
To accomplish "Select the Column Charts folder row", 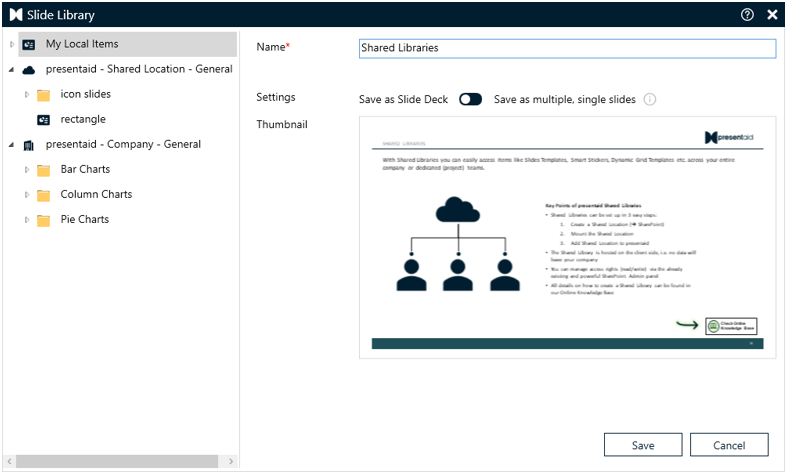I will pyautogui.click(x=96, y=195).
